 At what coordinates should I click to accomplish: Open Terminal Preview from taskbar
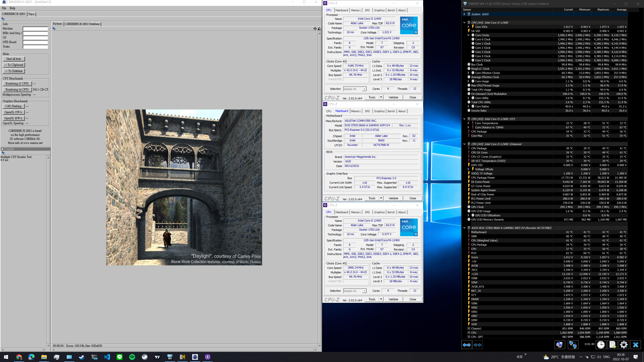94,357
